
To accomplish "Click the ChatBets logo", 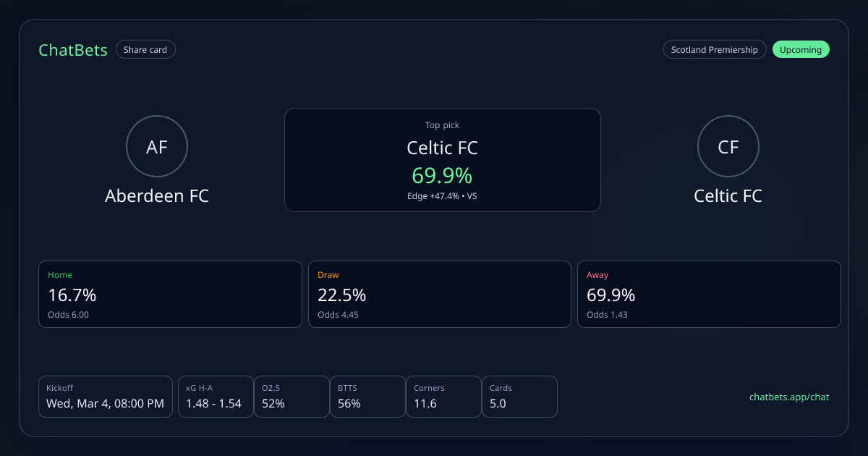I will (73, 50).
